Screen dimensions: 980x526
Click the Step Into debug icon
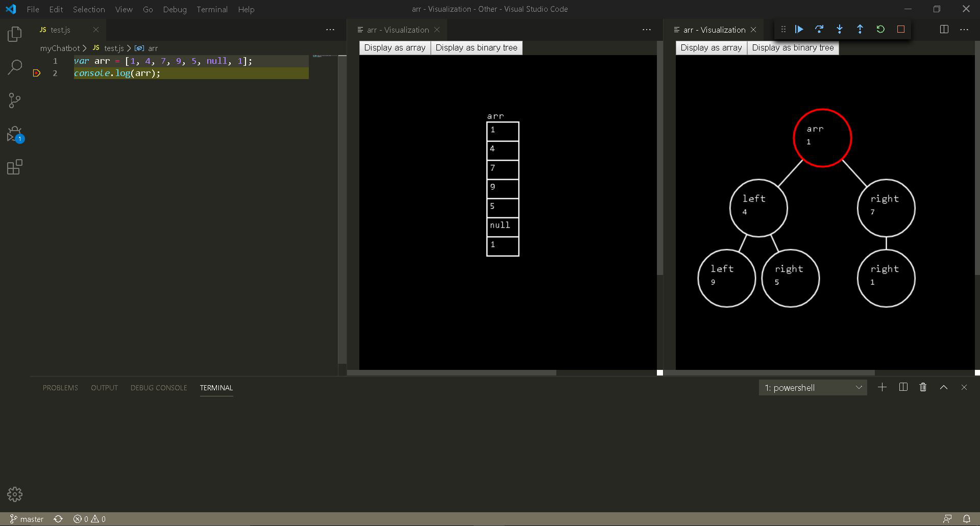click(840, 30)
